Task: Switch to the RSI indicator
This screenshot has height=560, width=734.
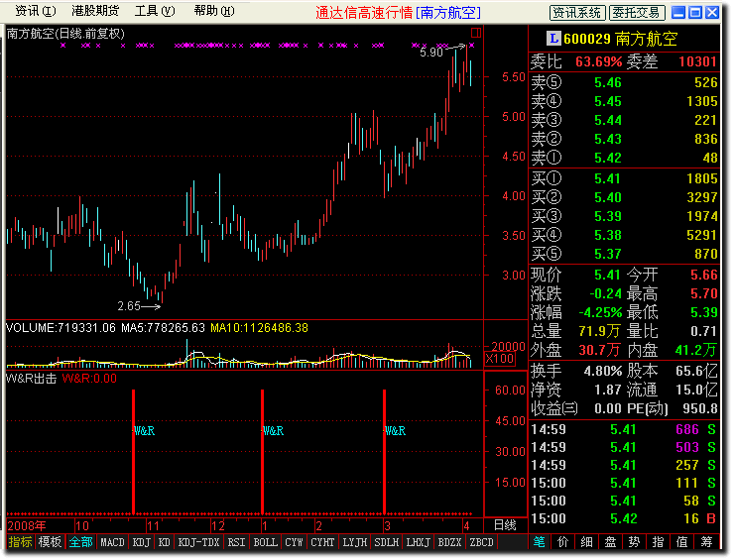Action: [236, 542]
